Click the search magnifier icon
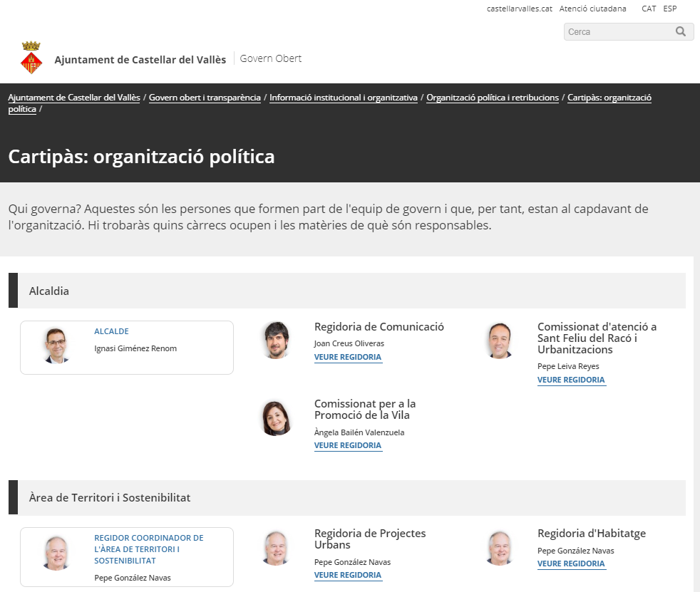Screen dimensions: 700x592 point(680,31)
